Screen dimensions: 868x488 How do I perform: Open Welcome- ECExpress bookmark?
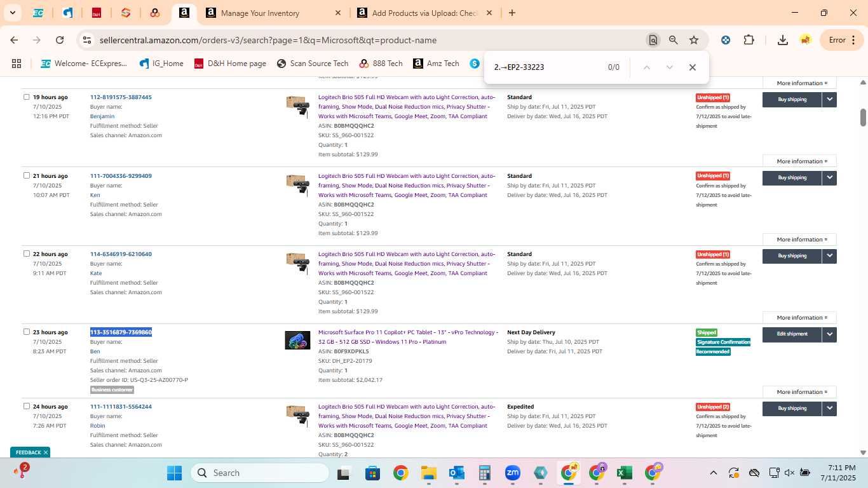(x=83, y=64)
